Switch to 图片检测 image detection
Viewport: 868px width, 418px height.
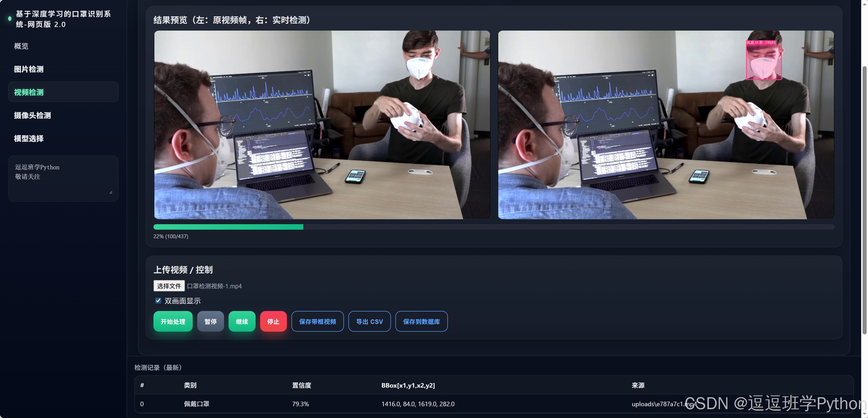pos(29,69)
